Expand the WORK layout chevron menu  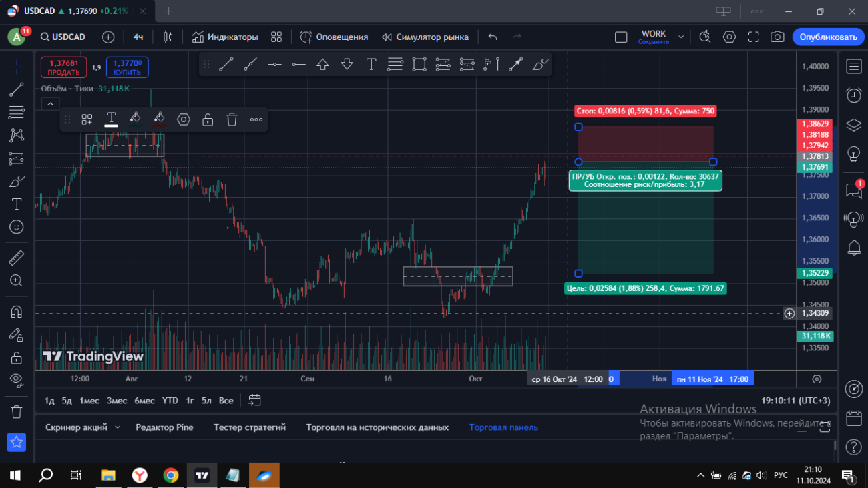pyautogui.click(x=681, y=37)
